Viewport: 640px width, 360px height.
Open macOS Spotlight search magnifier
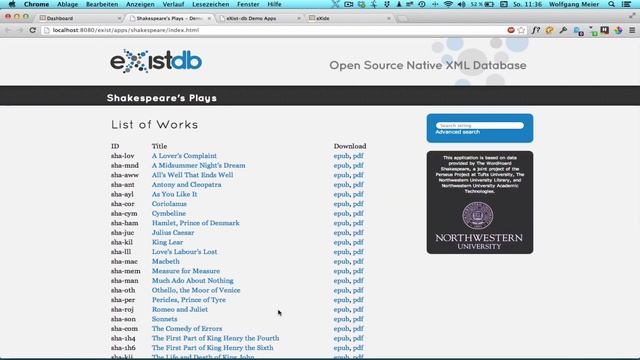[x=611, y=4]
